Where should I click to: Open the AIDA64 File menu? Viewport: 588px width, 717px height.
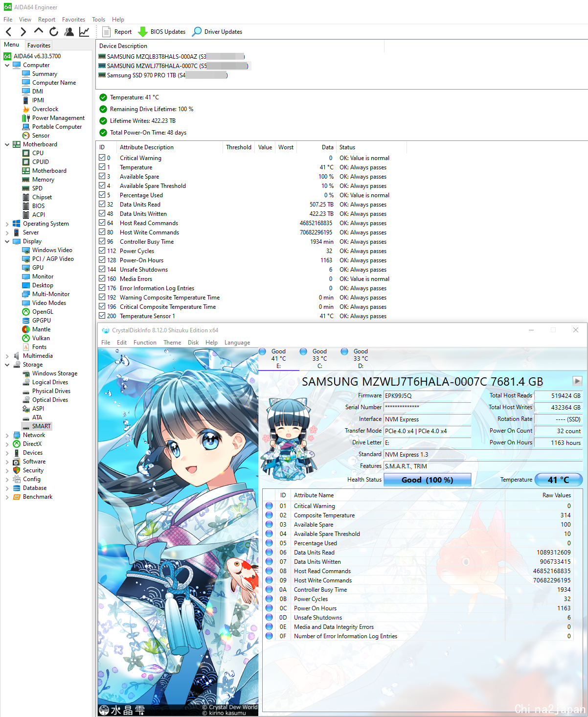click(x=8, y=20)
